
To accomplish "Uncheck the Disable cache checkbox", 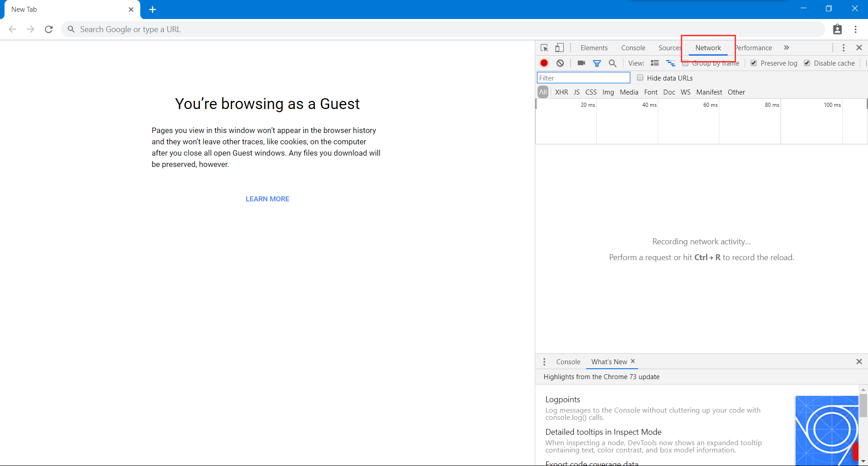I will coord(807,63).
